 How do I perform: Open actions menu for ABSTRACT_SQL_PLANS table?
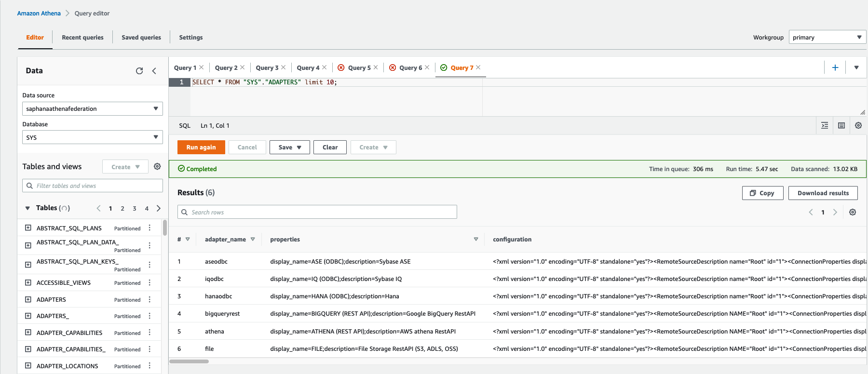pyautogui.click(x=149, y=228)
